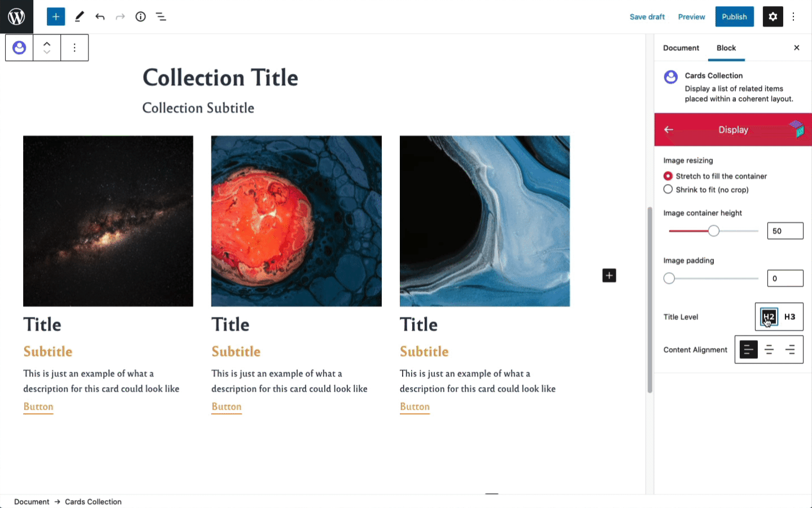Click the Button link in the first card

click(38, 407)
